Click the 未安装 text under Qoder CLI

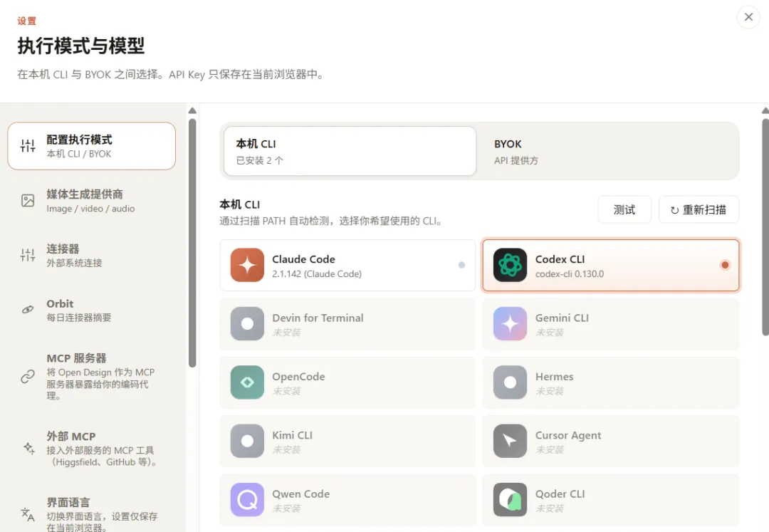tap(549, 508)
